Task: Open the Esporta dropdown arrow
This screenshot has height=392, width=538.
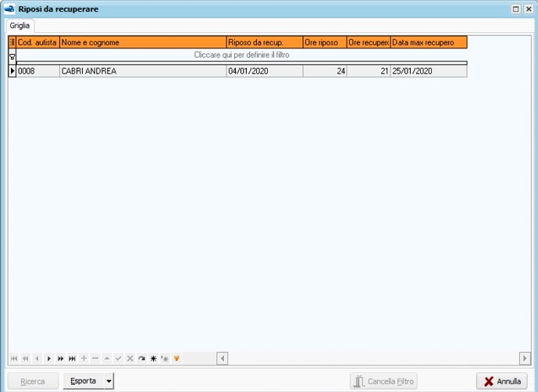Action: [109, 381]
